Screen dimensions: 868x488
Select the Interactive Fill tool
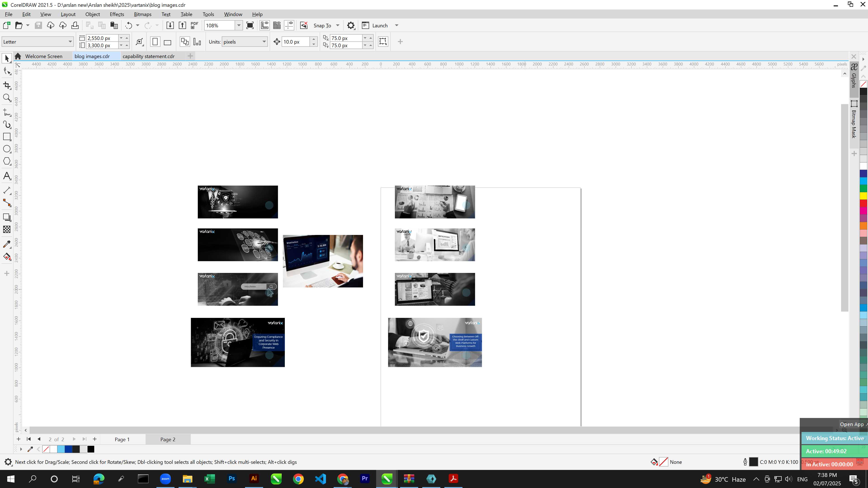(x=7, y=257)
